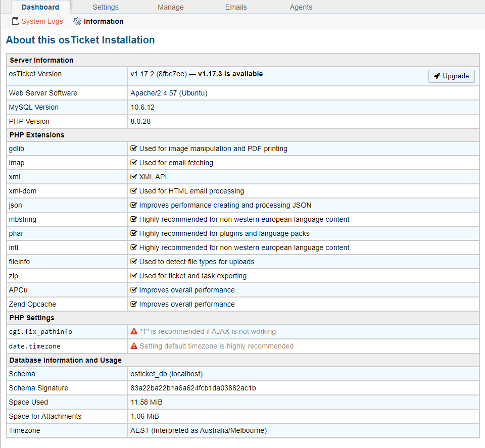Image resolution: width=485 pixels, height=448 pixels.
Task: Click the AJAX not working recommendation text
Action: [x=208, y=331]
